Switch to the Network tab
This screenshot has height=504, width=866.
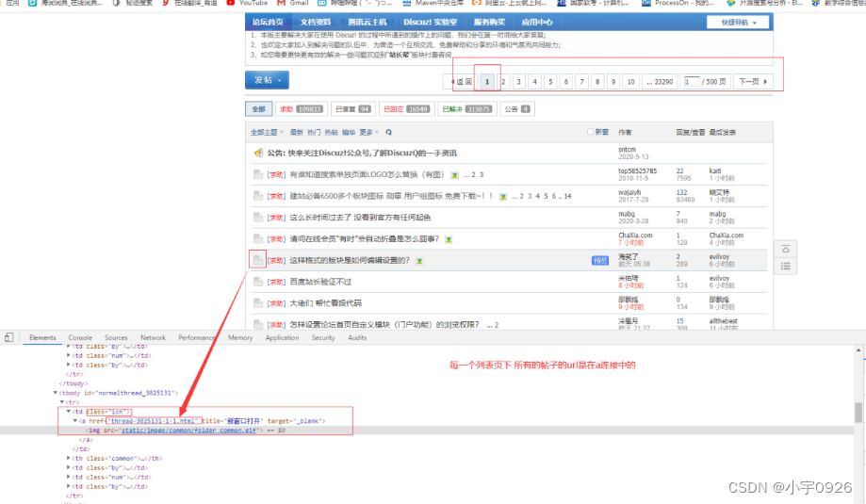[153, 338]
